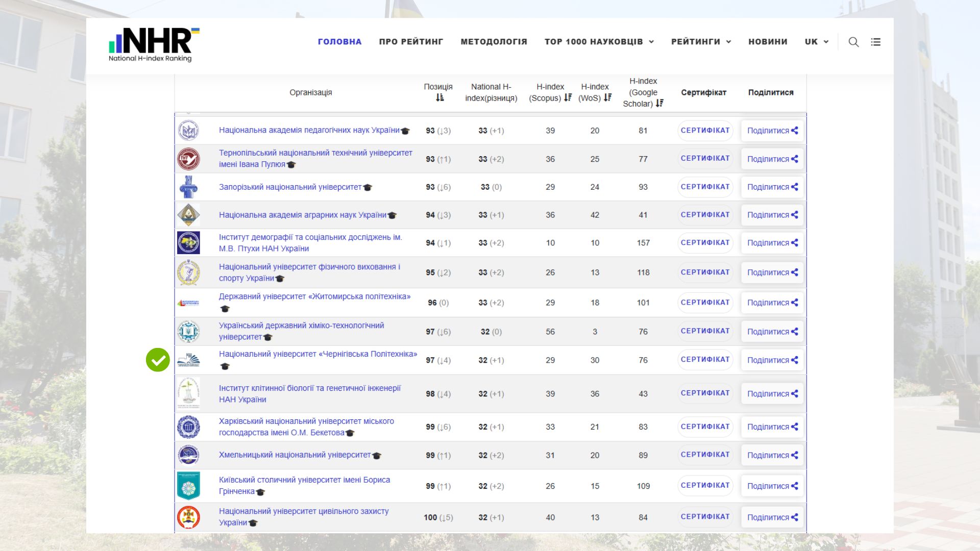Click СЕРТИФІКАТ for Хмельницький національний університет
Screen dimensions: 980x551
(x=705, y=455)
